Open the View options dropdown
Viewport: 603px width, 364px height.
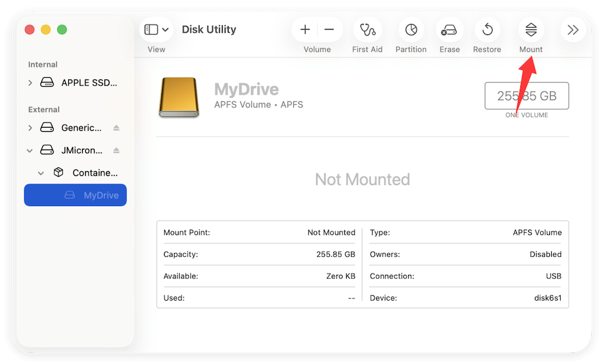[165, 29]
